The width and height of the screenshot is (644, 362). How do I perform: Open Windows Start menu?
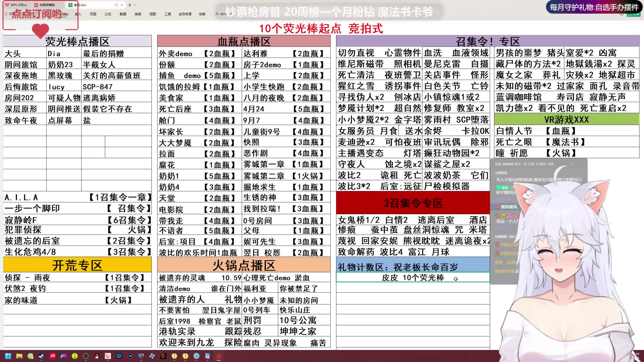pyautogui.click(x=8, y=356)
